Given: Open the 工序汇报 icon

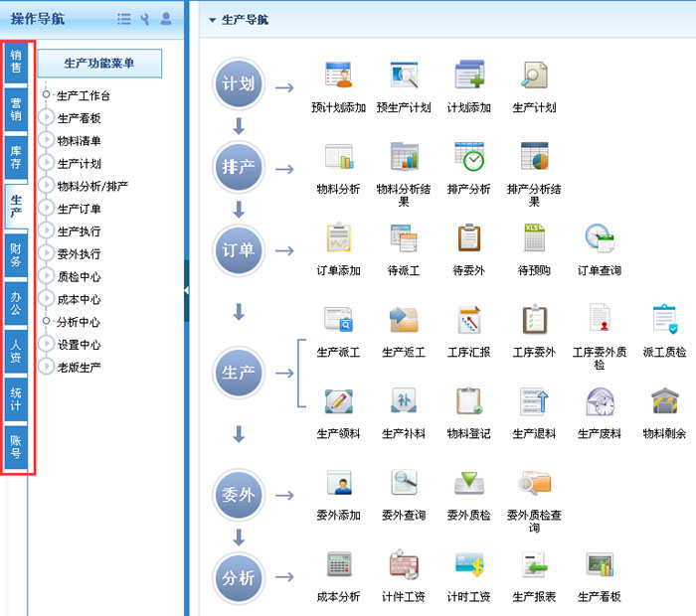Looking at the screenshot, I should click(x=469, y=320).
